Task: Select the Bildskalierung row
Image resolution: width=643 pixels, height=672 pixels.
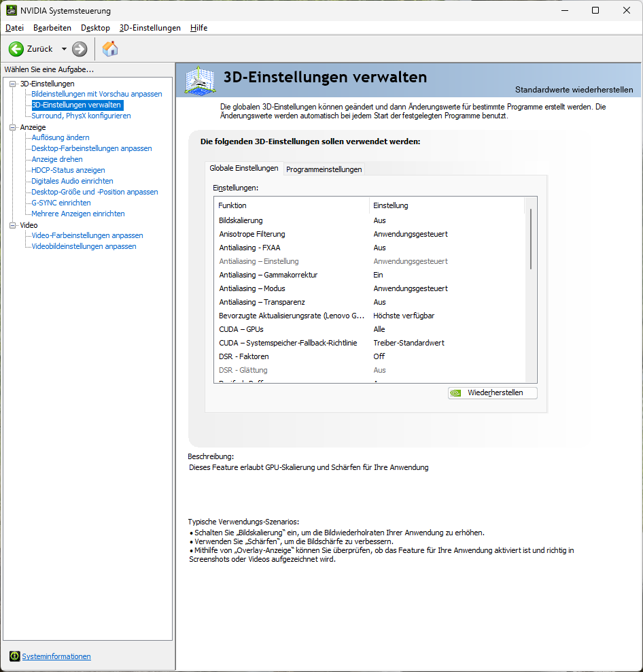Action: coord(370,221)
